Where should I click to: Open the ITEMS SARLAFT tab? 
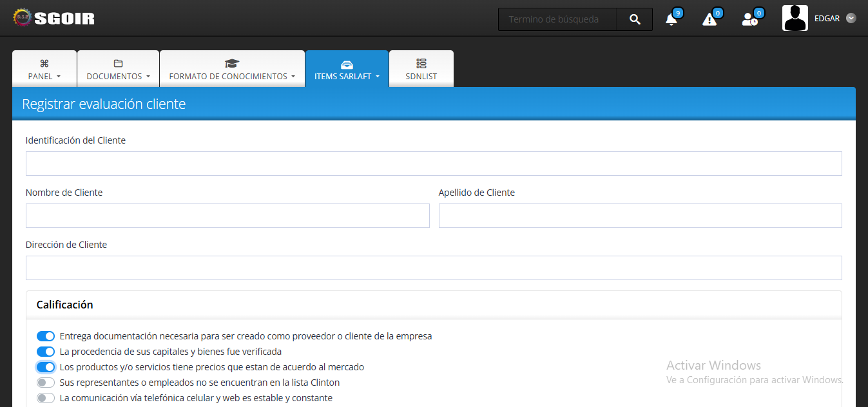tap(347, 70)
